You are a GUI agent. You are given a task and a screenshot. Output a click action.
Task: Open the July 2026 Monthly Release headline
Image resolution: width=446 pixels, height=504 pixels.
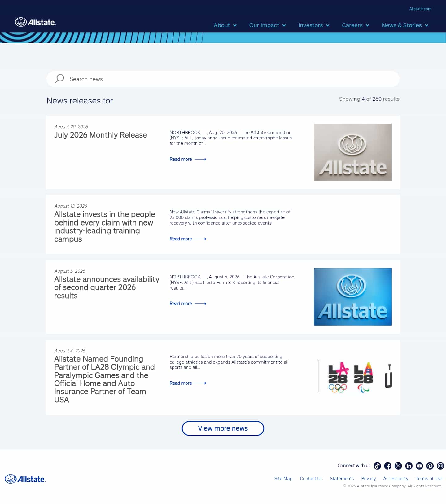coord(100,135)
